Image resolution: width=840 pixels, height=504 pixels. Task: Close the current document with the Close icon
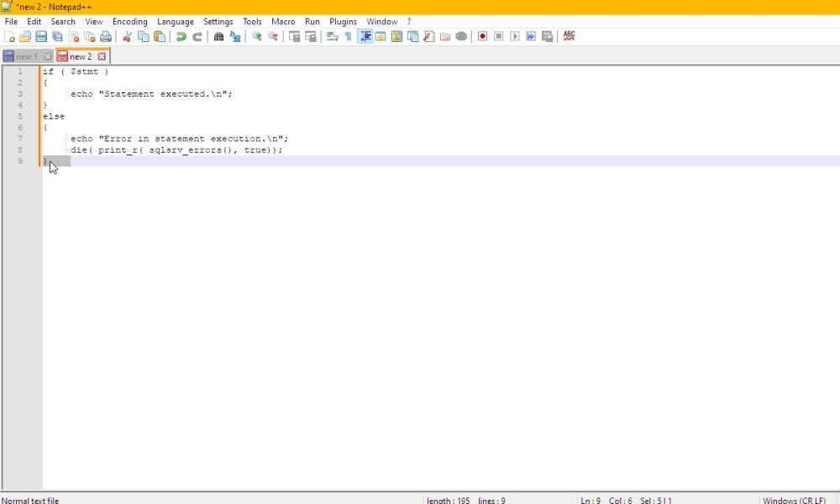pos(74,36)
